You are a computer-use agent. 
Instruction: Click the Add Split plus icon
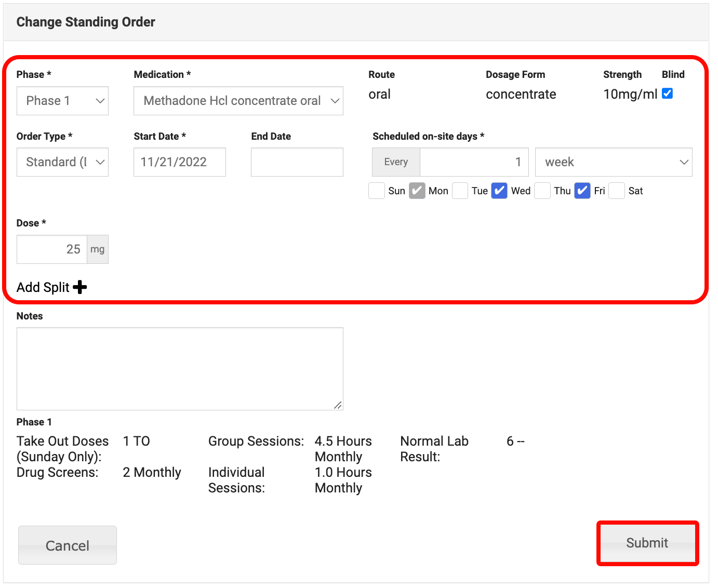(80, 287)
